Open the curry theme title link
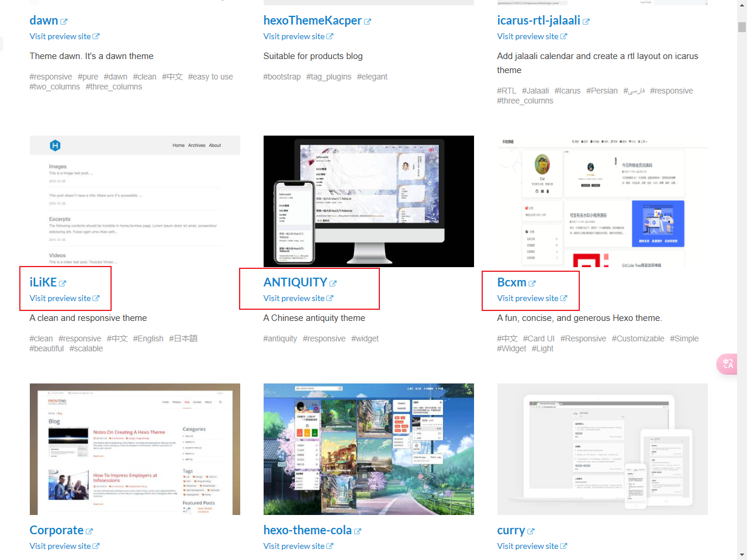 pos(511,530)
